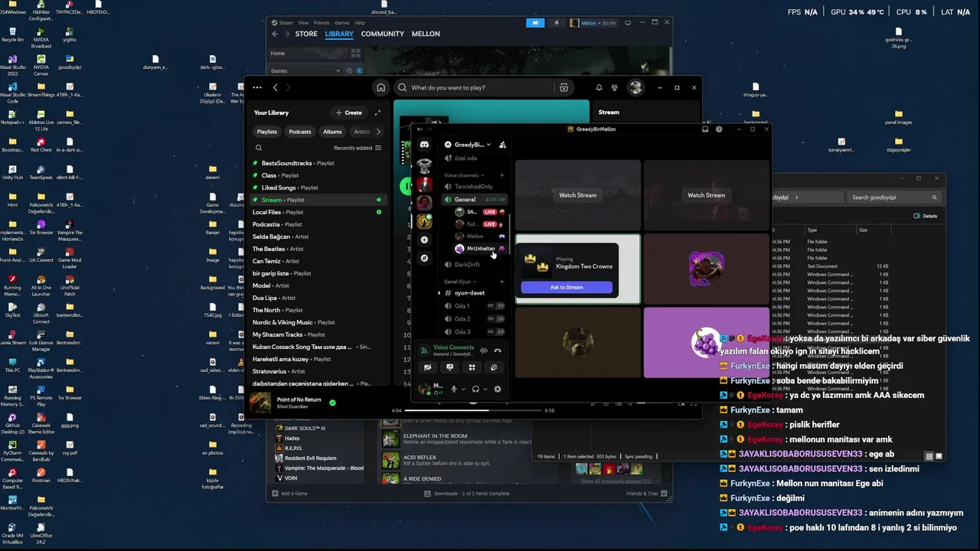Open microphone options arrow in Discord
Viewport: 980px width, 551px height.
coord(462,389)
